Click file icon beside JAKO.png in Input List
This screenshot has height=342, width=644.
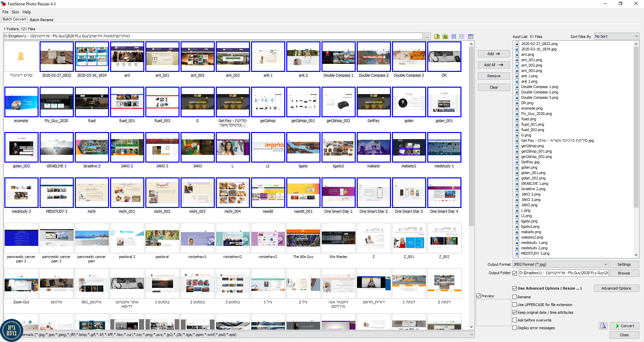coord(517,205)
